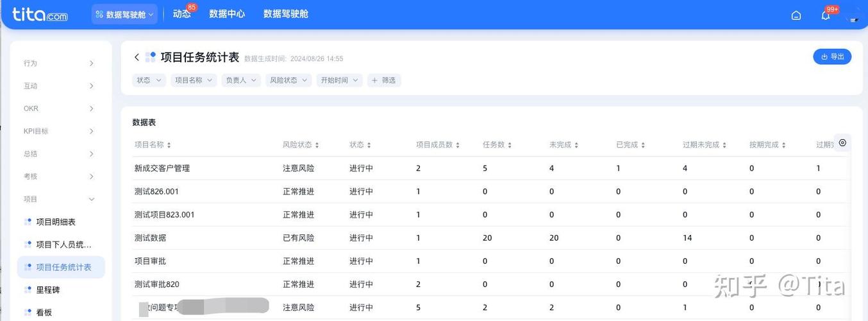Click project name 测试审批820

point(156,284)
